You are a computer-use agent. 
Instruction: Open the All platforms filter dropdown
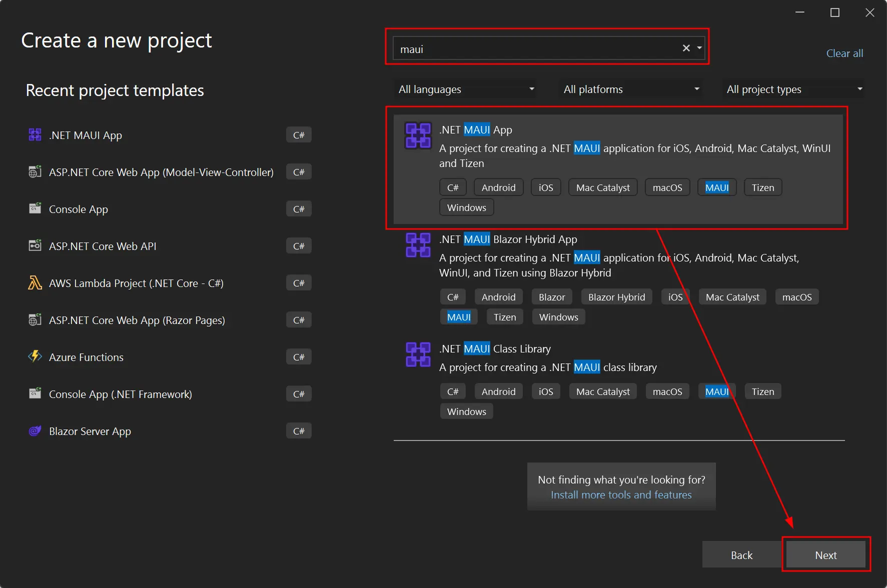(630, 89)
